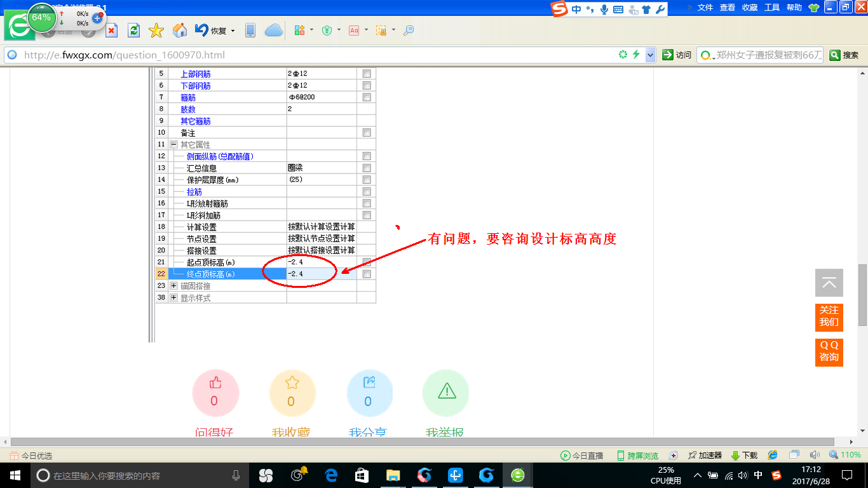Toggle checkbox in 保护层厚度 row
Screen dimensions: 868x488
click(x=367, y=180)
